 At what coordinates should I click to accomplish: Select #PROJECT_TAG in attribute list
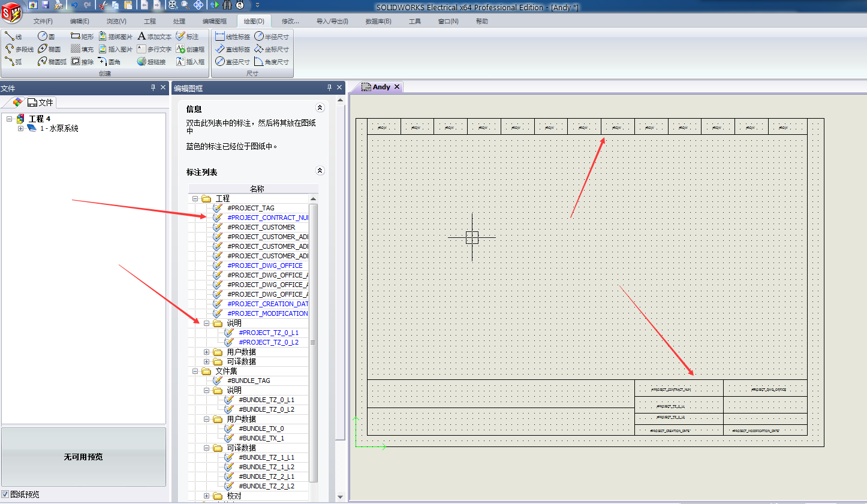pyautogui.click(x=251, y=208)
